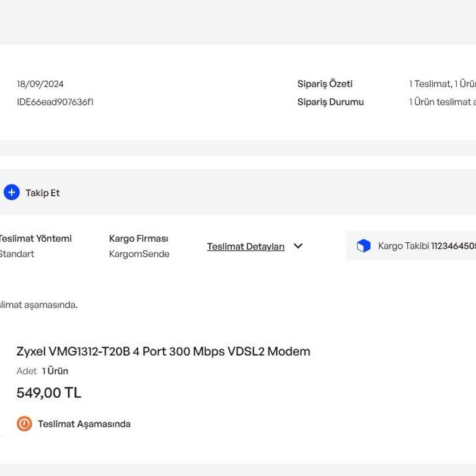The height and width of the screenshot is (476, 476).
Task: Click the Takip Et label
Action: pyautogui.click(x=43, y=193)
